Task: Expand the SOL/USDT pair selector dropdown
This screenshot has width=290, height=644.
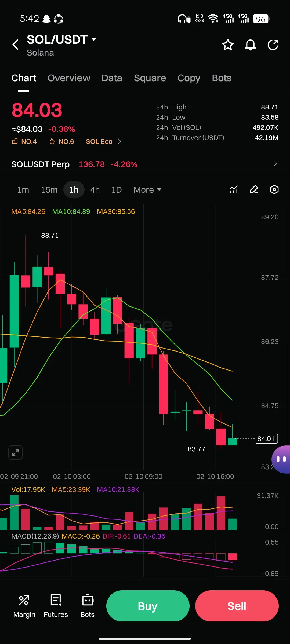Action: click(x=94, y=39)
